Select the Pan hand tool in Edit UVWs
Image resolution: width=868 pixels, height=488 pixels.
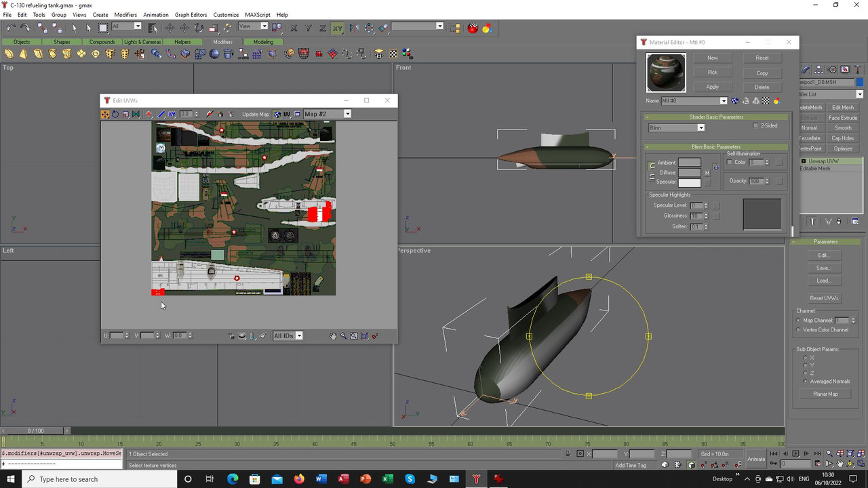pyautogui.click(x=333, y=336)
